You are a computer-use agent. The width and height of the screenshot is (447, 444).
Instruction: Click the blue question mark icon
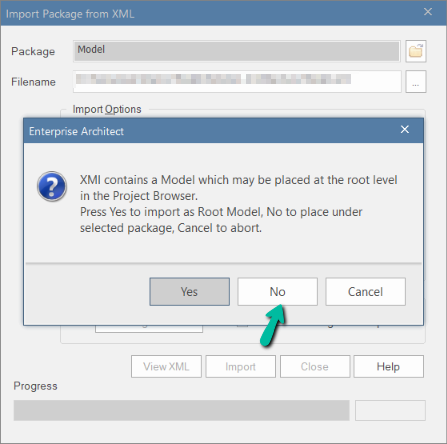52,186
